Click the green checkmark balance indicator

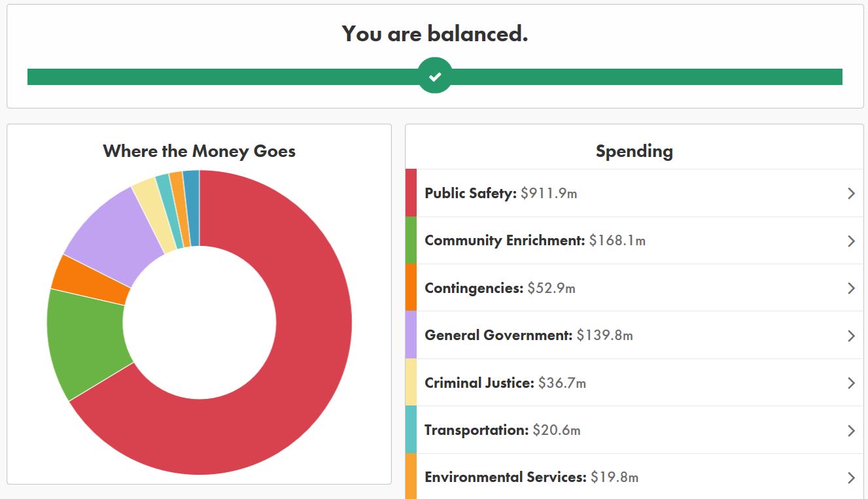click(x=435, y=76)
